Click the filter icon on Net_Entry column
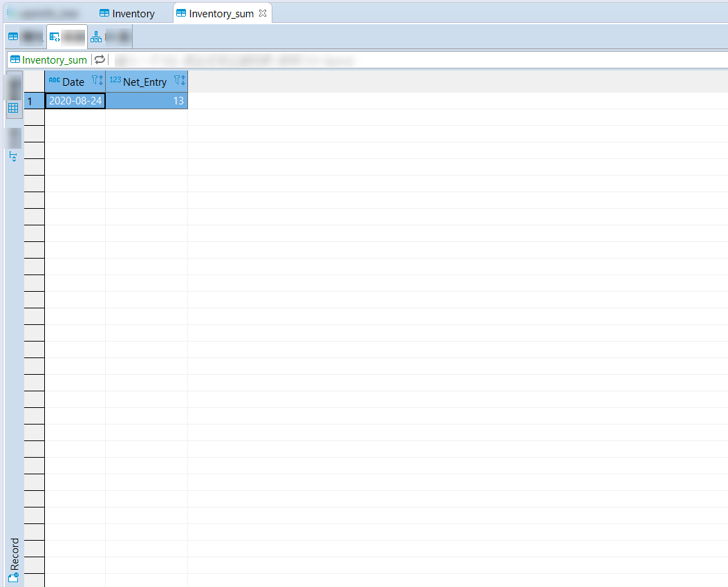This screenshot has width=728, height=587. pos(178,80)
